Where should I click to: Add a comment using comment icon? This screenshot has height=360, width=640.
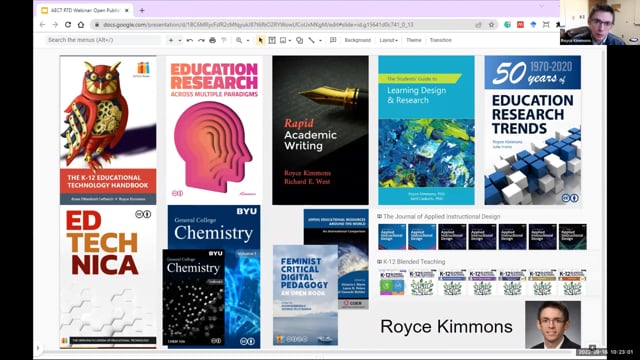[x=333, y=40]
